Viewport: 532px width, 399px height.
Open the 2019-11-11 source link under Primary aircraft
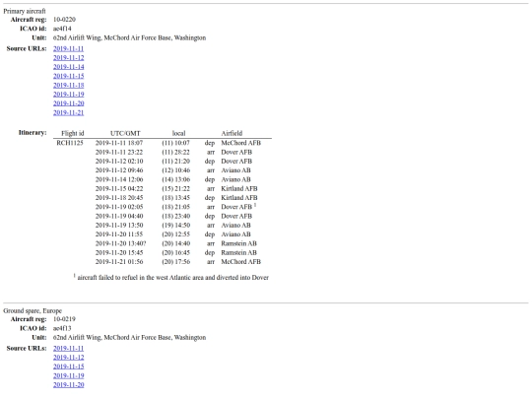point(68,48)
